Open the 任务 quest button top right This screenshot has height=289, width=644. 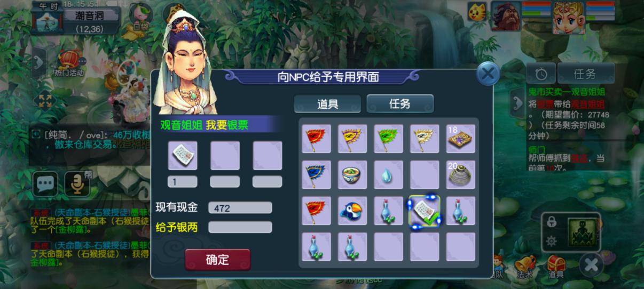586,74
